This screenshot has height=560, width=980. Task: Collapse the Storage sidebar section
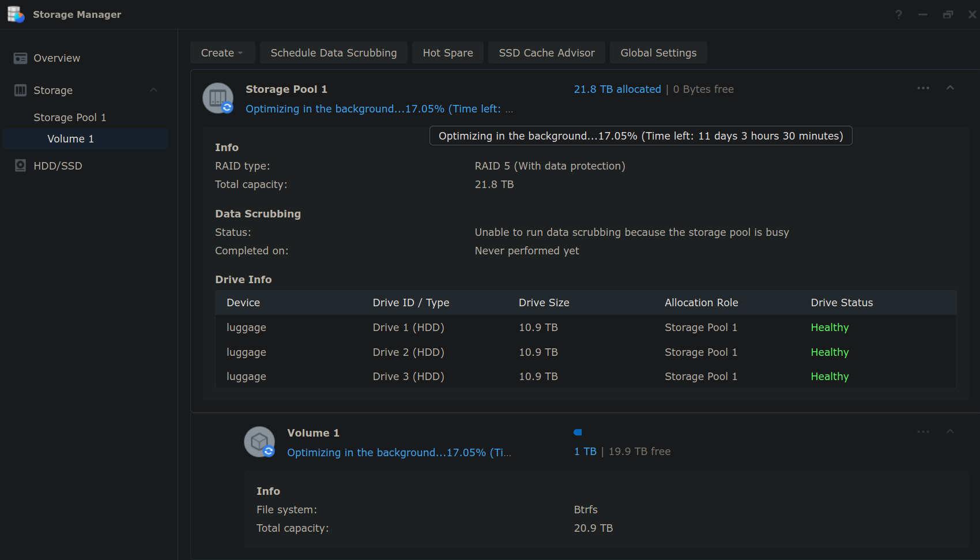coord(153,90)
